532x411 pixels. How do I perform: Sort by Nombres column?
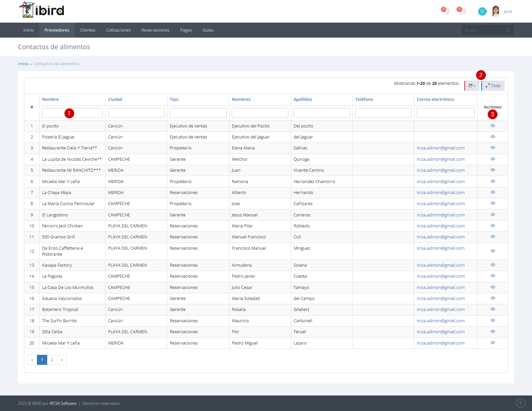coord(241,99)
